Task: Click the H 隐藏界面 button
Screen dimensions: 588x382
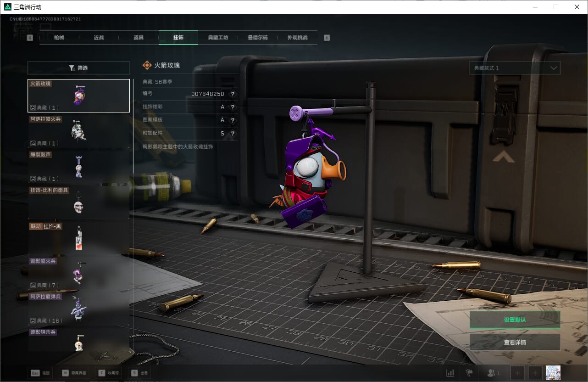Action: (x=75, y=373)
